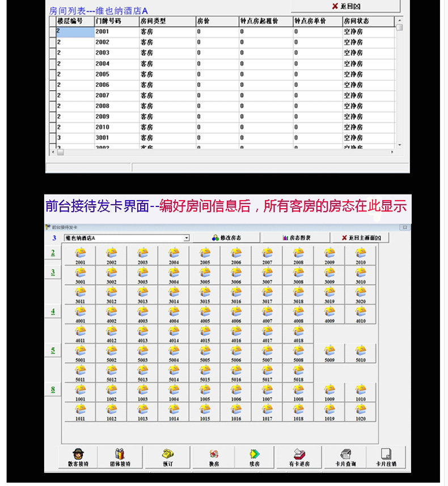Select room 1007 icon
This screenshot has width=448, height=486.
point(267,392)
